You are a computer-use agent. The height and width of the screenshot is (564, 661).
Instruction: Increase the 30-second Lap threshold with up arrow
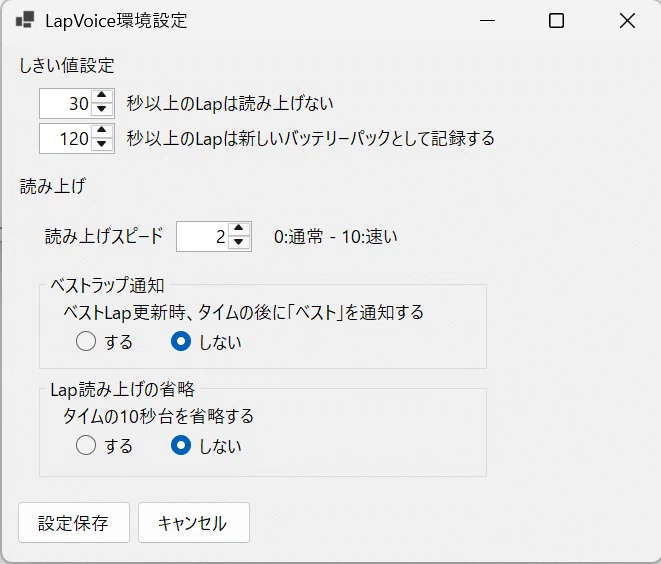101,96
